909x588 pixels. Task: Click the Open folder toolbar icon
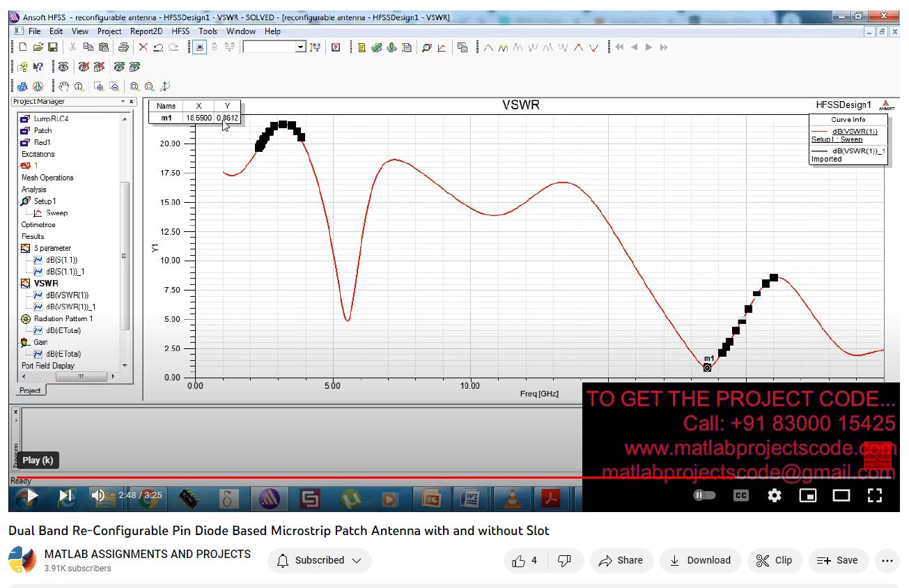(x=38, y=47)
